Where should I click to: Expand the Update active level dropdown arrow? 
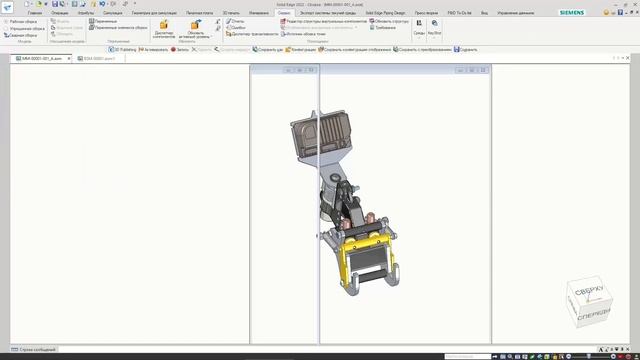[x=211, y=37]
